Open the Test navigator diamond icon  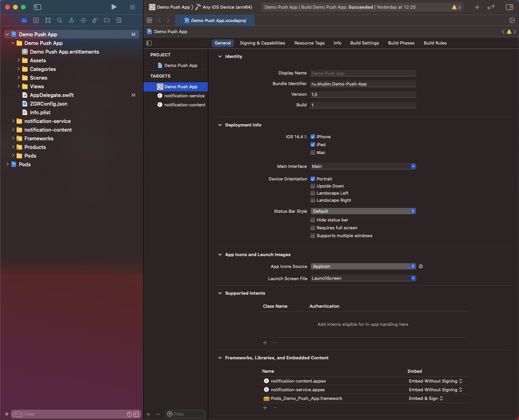pos(83,20)
